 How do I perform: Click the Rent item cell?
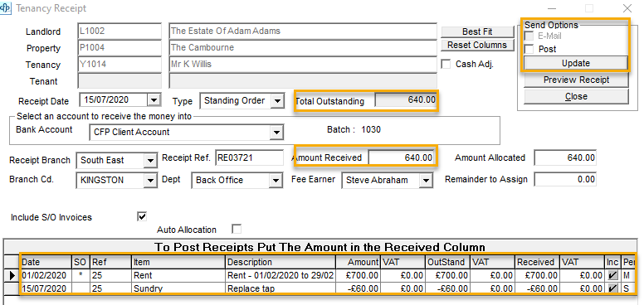point(178,276)
